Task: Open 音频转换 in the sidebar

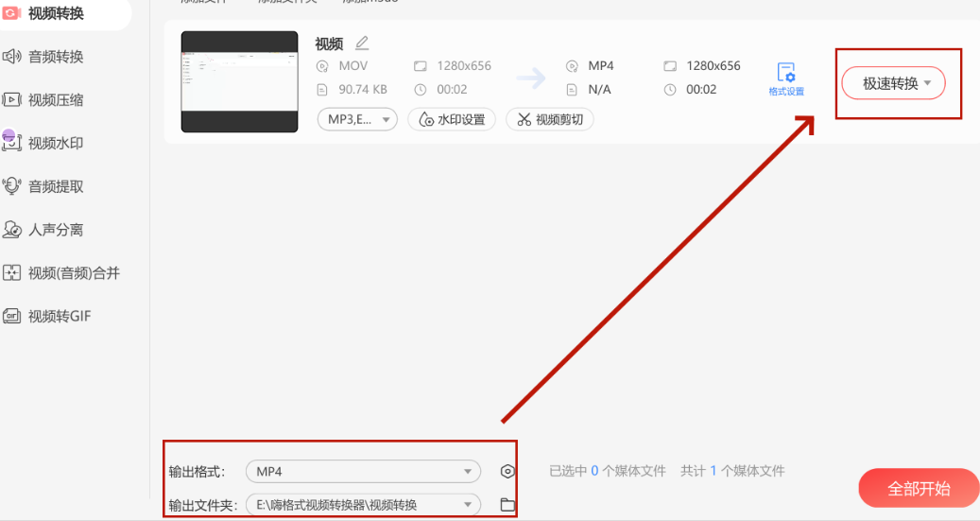Action: 57,57
